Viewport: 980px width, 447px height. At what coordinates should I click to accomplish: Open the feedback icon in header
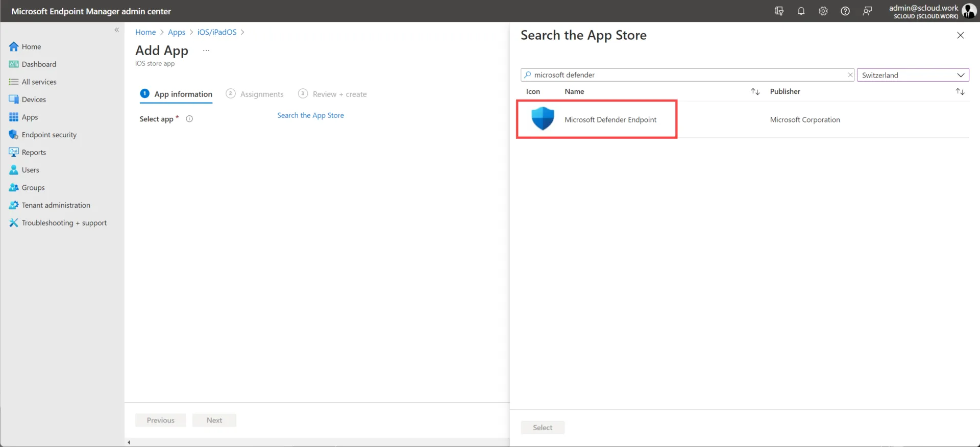tap(867, 11)
